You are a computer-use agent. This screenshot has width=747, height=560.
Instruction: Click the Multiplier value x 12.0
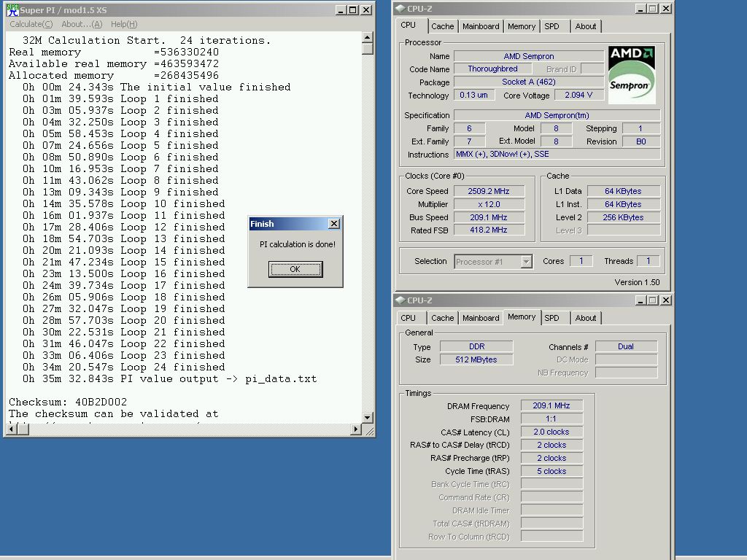(489, 204)
